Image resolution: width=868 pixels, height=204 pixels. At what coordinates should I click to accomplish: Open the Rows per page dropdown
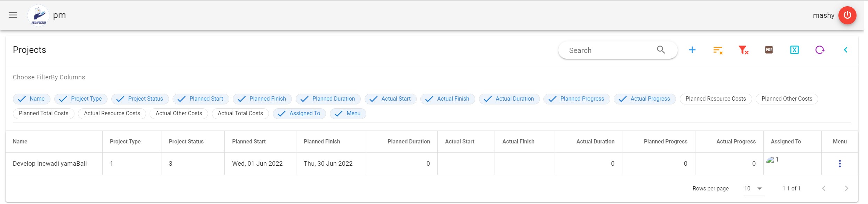point(754,188)
